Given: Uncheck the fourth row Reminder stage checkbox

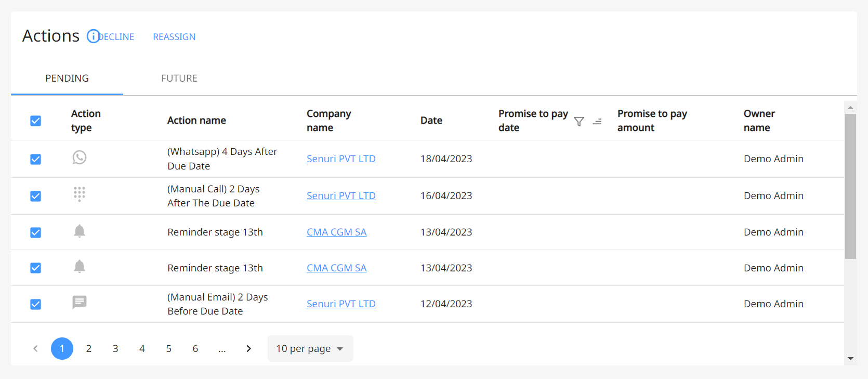Looking at the screenshot, I should [35, 268].
